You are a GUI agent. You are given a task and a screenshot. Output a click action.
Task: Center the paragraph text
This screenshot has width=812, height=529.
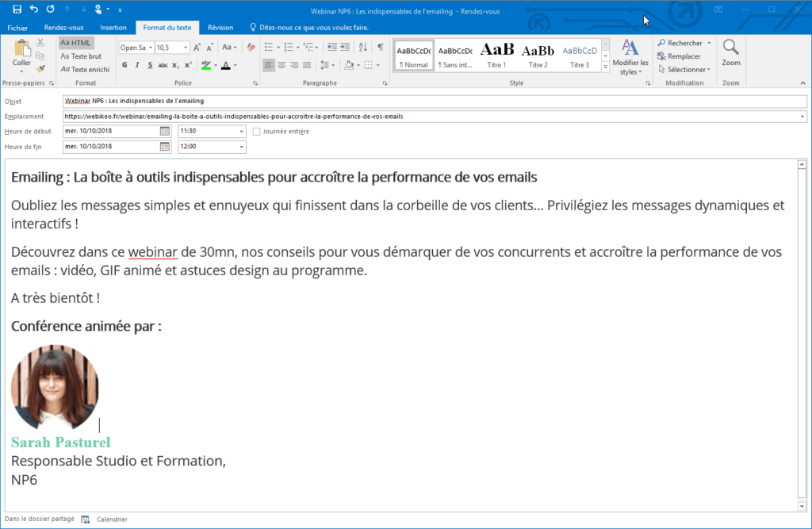tap(282, 65)
